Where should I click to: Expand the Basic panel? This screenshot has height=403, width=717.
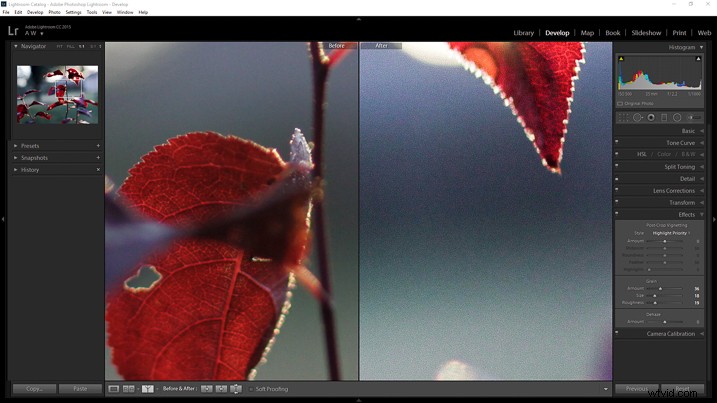click(x=702, y=131)
